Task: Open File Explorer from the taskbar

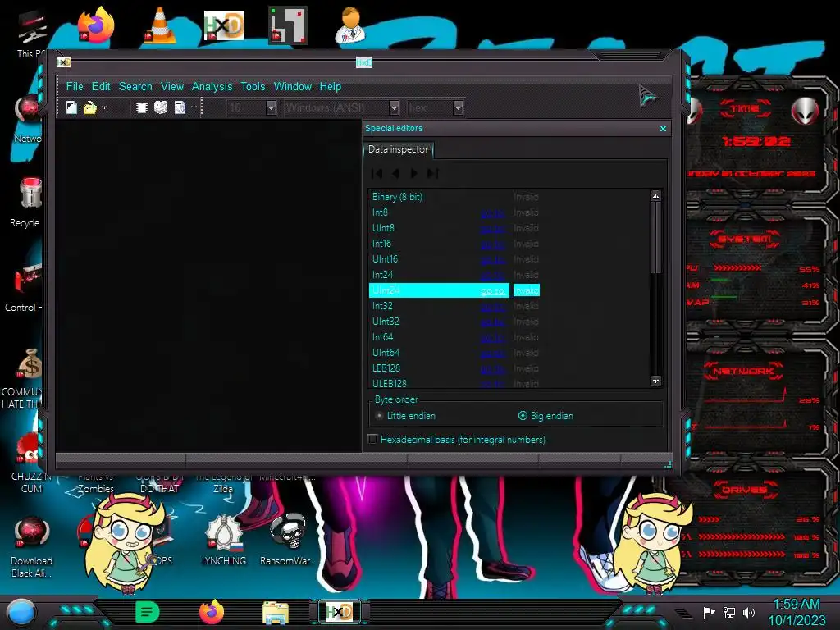Action: 276,613
